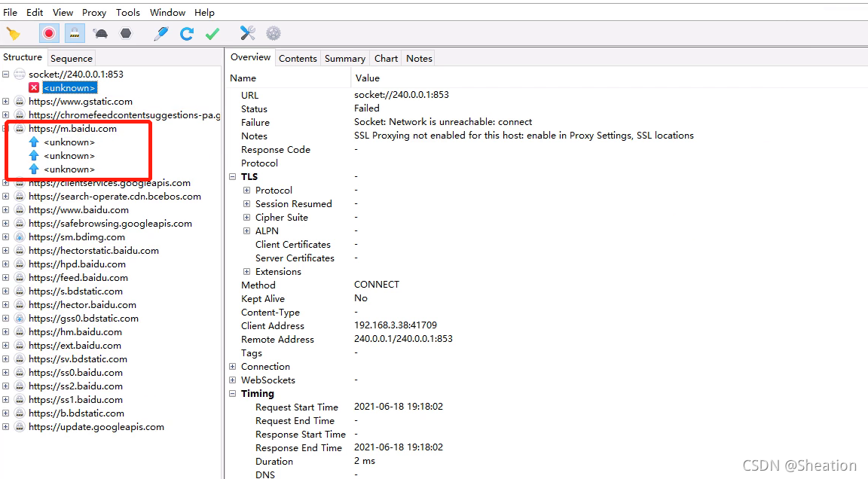Open the gear Settings icon

coord(274,34)
